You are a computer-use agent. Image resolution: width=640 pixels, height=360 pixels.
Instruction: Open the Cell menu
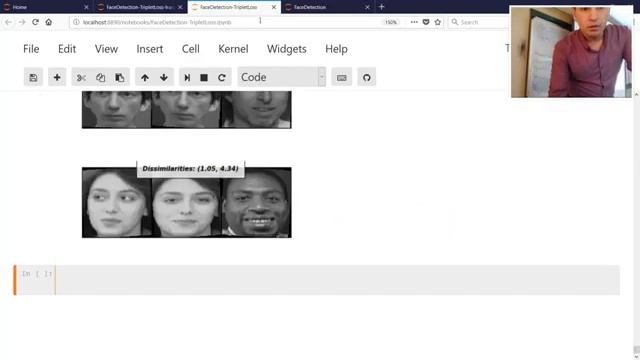tap(191, 49)
